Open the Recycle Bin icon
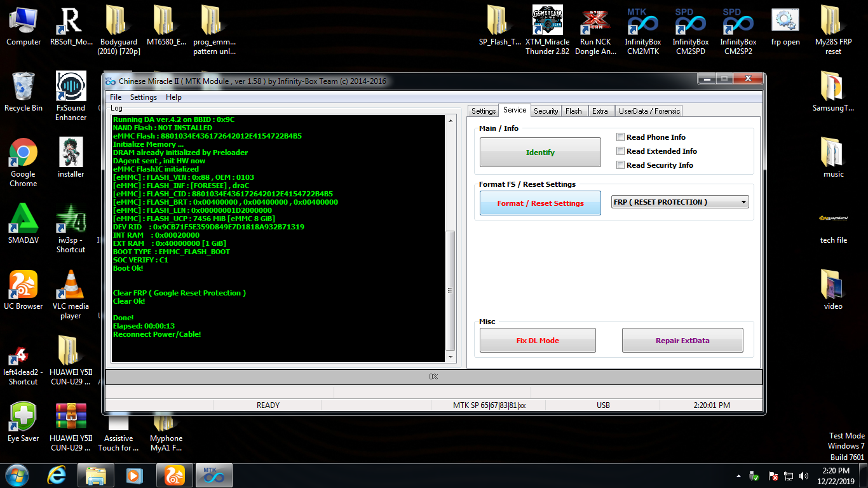Image resolution: width=868 pixels, height=488 pixels. (24, 92)
